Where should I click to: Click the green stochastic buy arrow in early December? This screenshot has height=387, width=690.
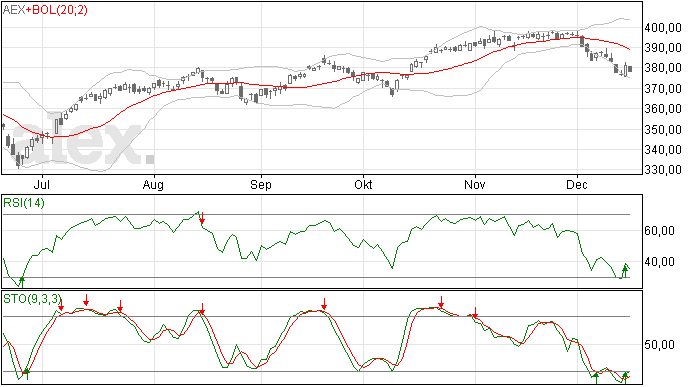click(596, 378)
